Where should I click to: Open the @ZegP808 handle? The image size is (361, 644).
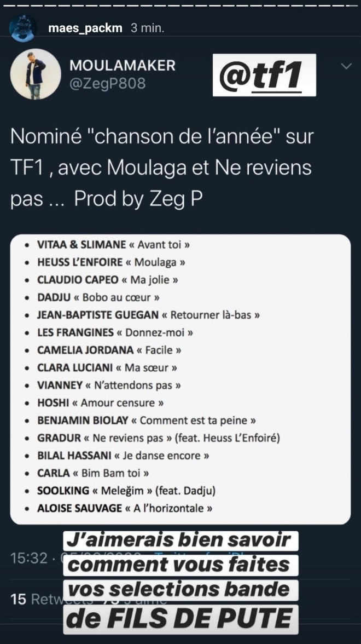pos(107,84)
